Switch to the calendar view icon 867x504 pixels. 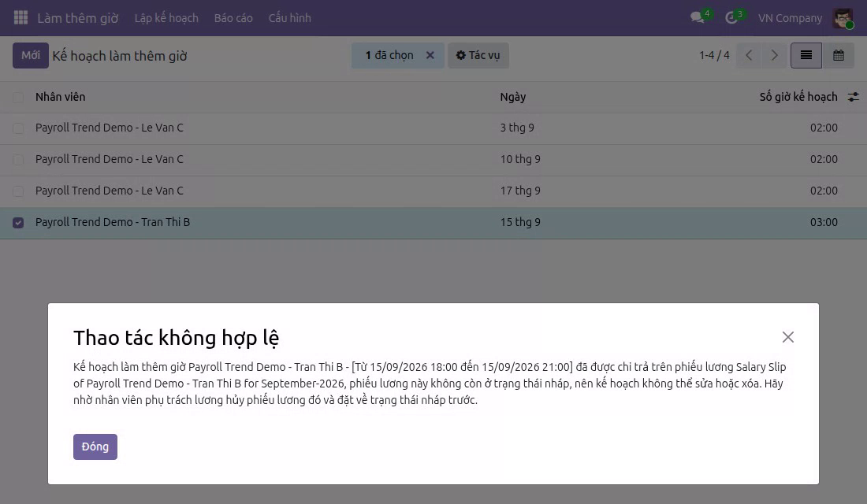(839, 55)
